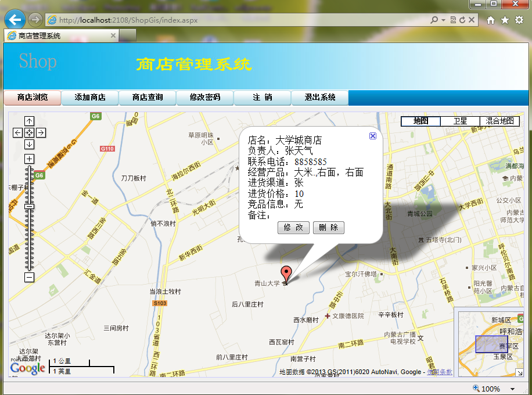This screenshot has height=395, width=532.
Task: Switch to 混合地图 hybrid view
Action: coord(499,121)
